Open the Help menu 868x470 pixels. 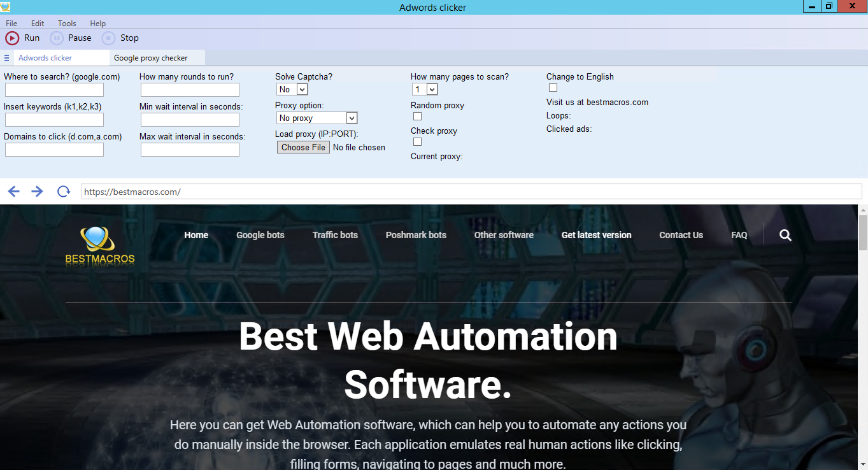[x=97, y=24]
